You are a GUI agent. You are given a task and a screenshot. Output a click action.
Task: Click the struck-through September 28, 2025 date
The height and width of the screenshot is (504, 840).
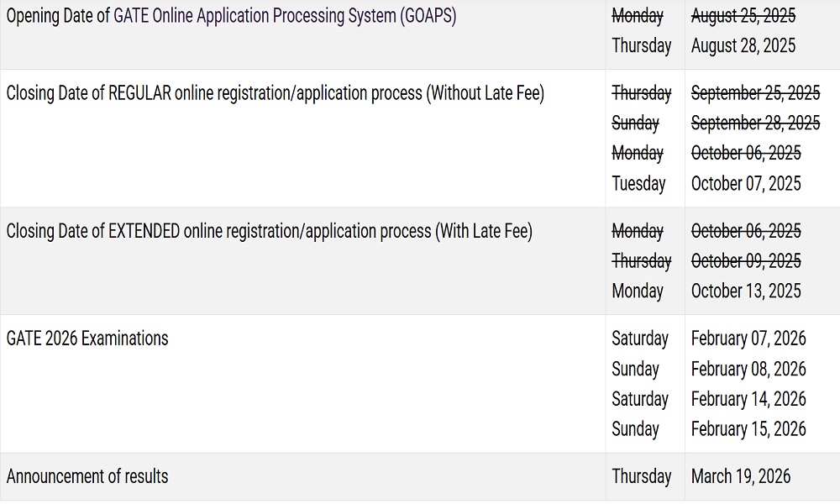[755, 123]
